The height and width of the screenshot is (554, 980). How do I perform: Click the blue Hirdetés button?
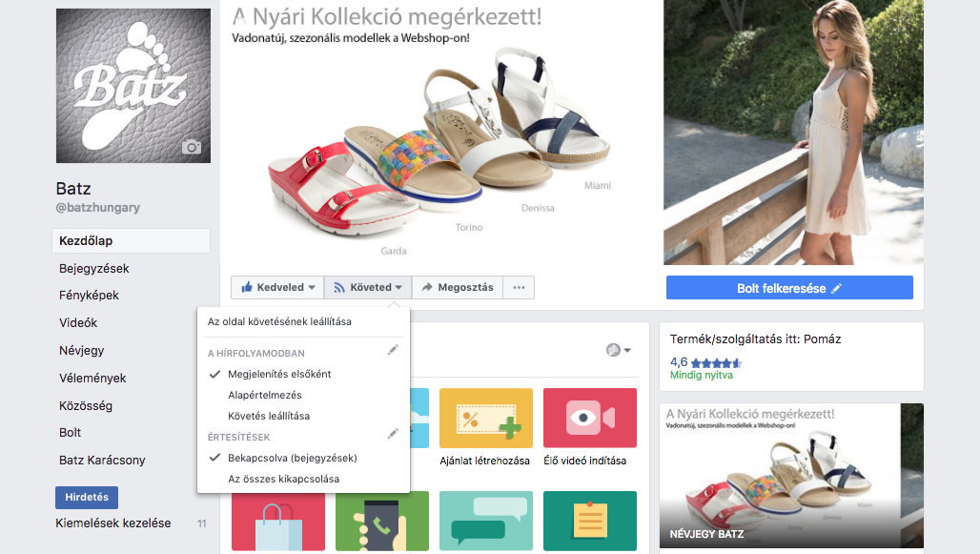(87, 497)
